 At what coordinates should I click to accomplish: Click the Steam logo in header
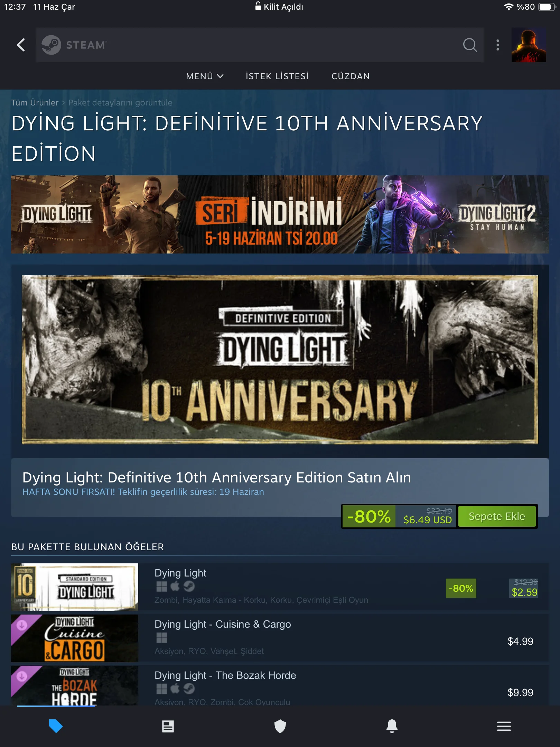[x=74, y=45]
